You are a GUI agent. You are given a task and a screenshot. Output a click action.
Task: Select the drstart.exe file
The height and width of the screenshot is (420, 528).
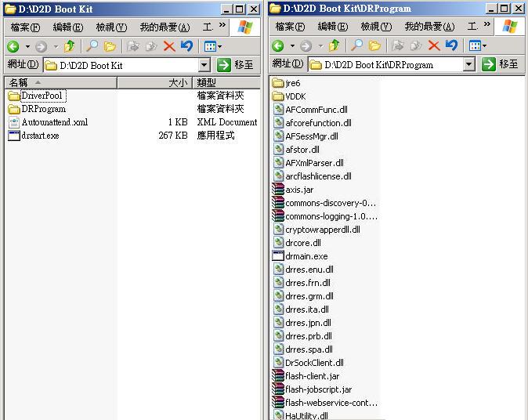point(34,136)
